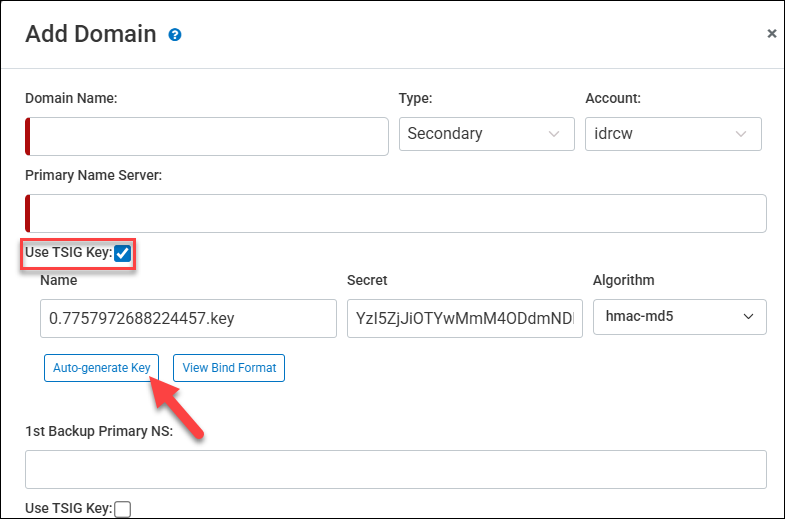The height and width of the screenshot is (519, 785).
Task: Click the Domain Name label text
Action: click(x=71, y=98)
